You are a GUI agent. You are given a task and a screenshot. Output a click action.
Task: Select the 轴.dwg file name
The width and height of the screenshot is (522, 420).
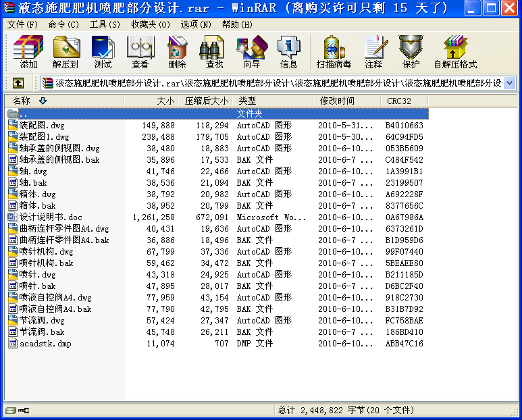[33, 171]
